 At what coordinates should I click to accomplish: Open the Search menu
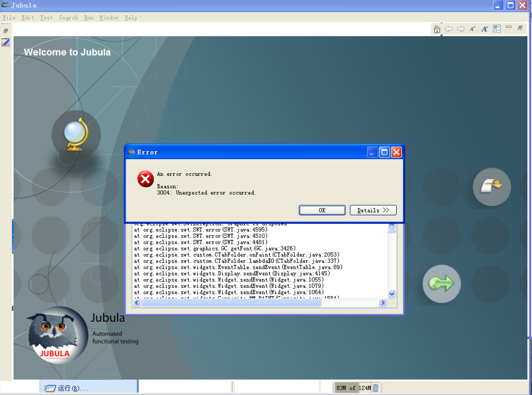(x=68, y=18)
